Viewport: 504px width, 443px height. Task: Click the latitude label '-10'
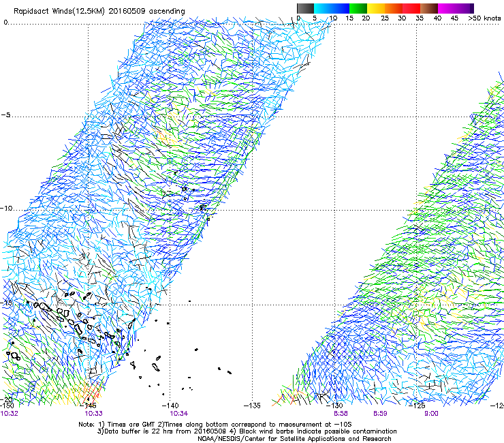pyautogui.click(x=6, y=208)
